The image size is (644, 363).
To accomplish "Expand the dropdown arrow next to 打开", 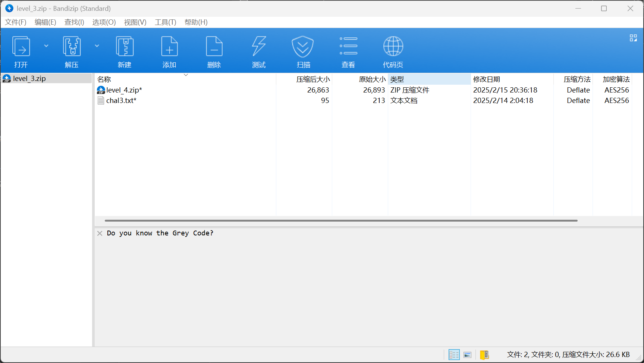I will point(46,46).
